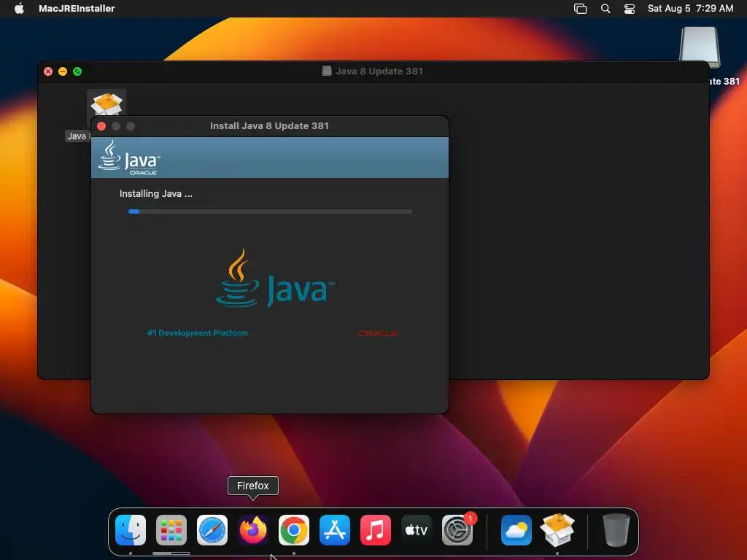Open Weather app in the Dock
Viewport: 747px width, 560px height.
tap(516, 530)
